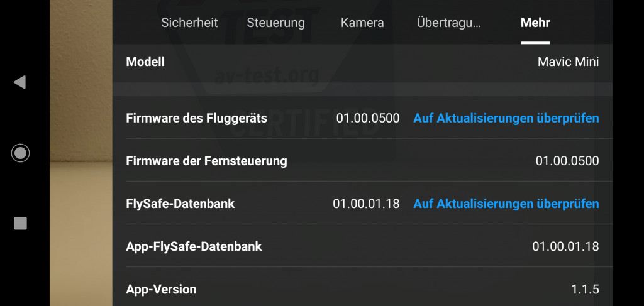This screenshot has height=306, width=644.
Task: Tap Firmware der Fernsteuerung row
Action: tap(362, 161)
